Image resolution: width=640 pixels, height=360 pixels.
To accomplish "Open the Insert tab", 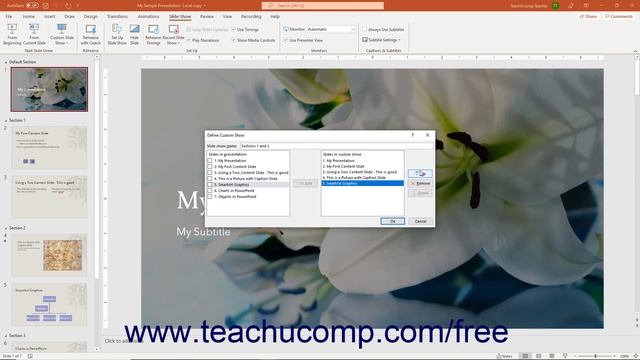I will coord(49,16).
